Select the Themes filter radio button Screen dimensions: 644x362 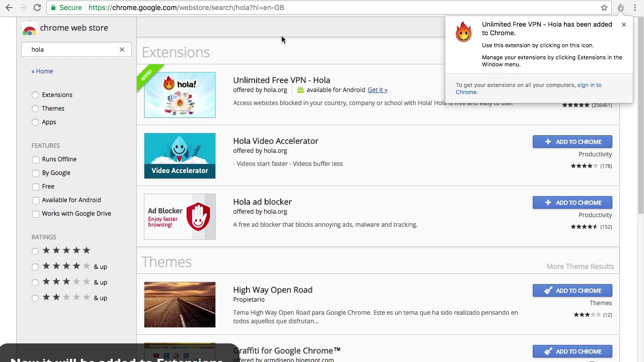coord(35,109)
